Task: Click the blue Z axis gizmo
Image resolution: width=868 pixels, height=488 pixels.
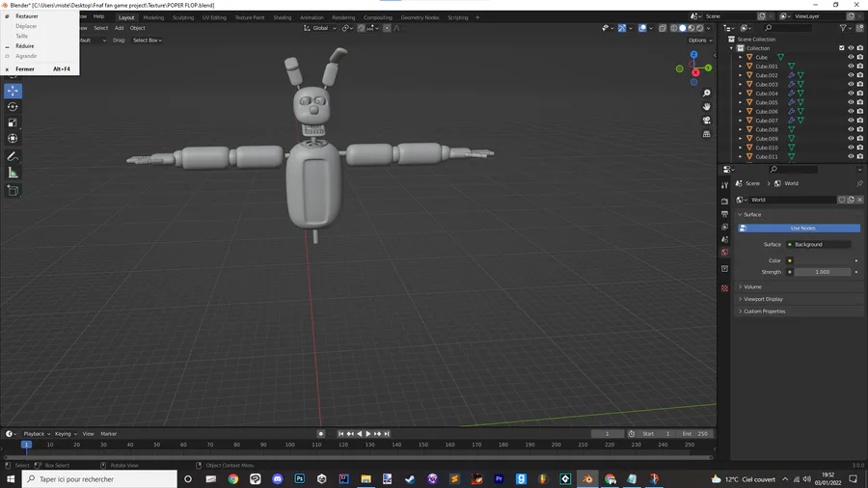Action: 693,55
